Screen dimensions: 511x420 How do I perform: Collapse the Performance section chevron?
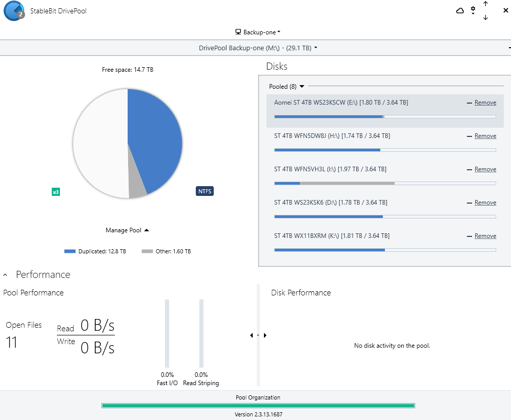6,275
